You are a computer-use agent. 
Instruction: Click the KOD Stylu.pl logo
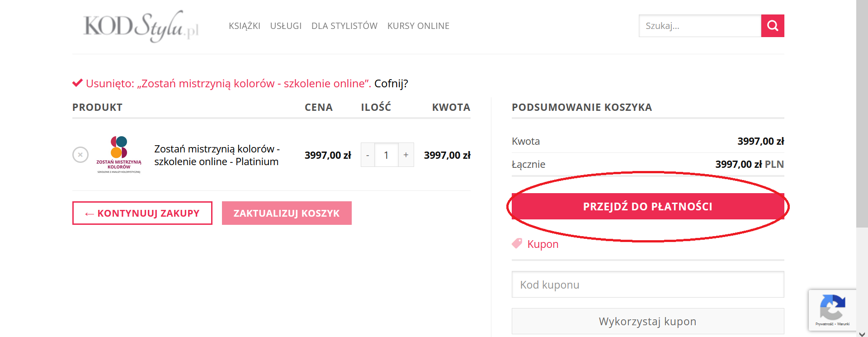tap(141, 26)
